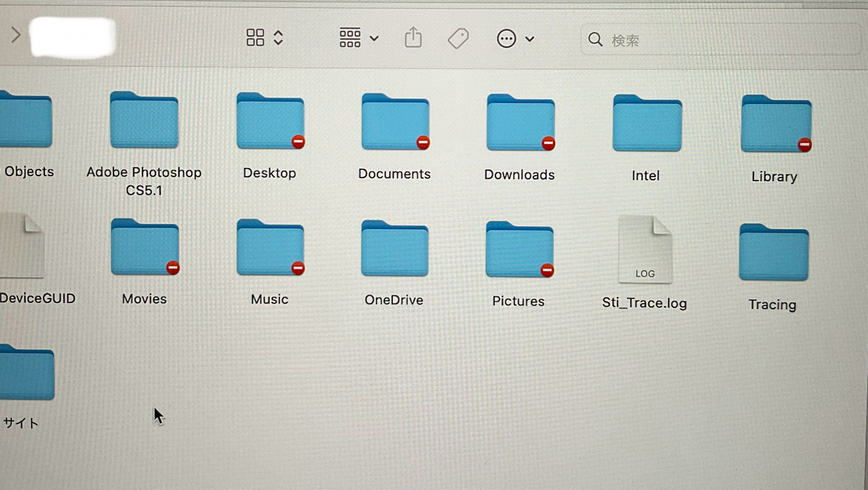Select the Documents folder

click(395, 122)
